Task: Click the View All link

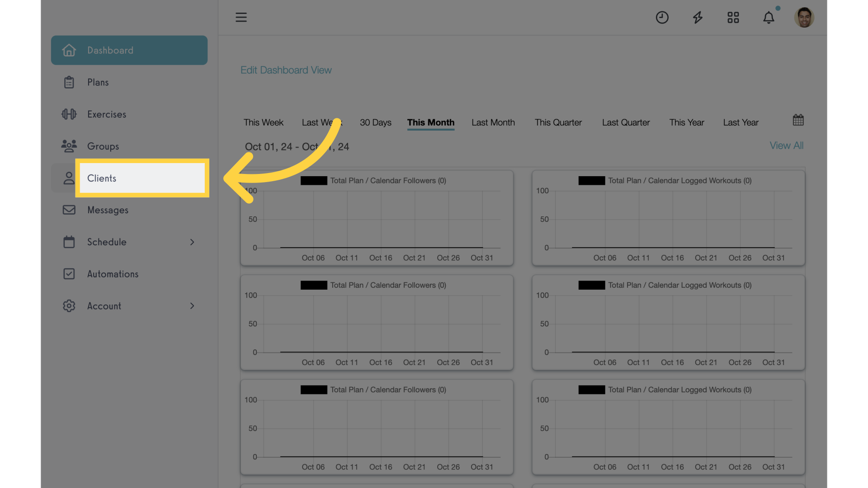Action: [787, 145]
